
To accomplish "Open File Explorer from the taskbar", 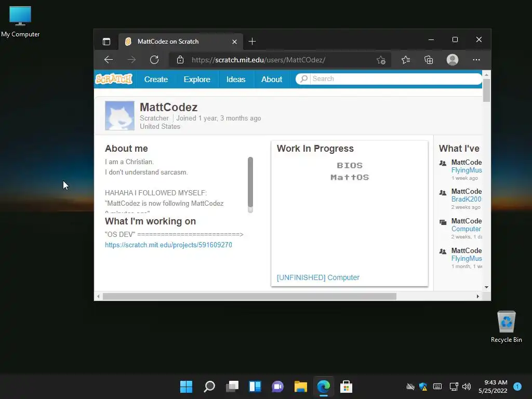I will tap(301, 387).
